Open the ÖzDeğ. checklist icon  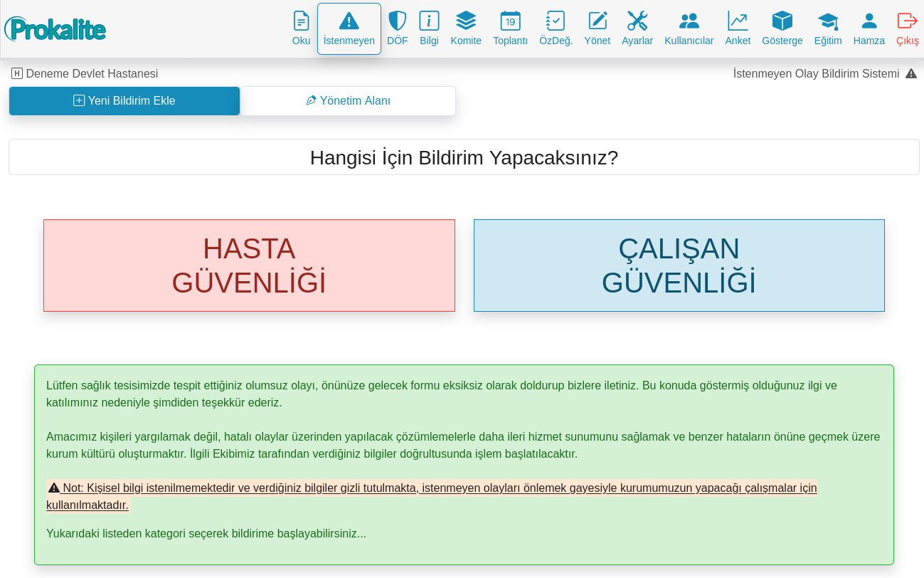pyautogui.click(x=556, y=21)
